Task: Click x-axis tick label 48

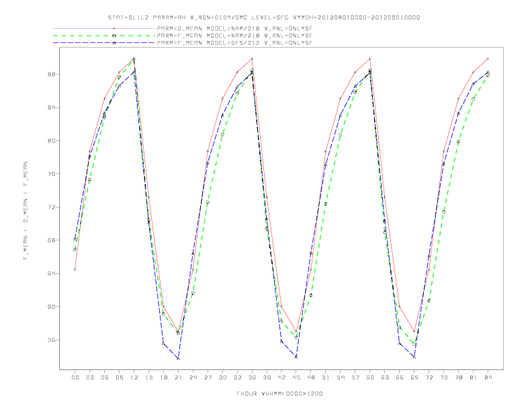Action: [311, 377]
